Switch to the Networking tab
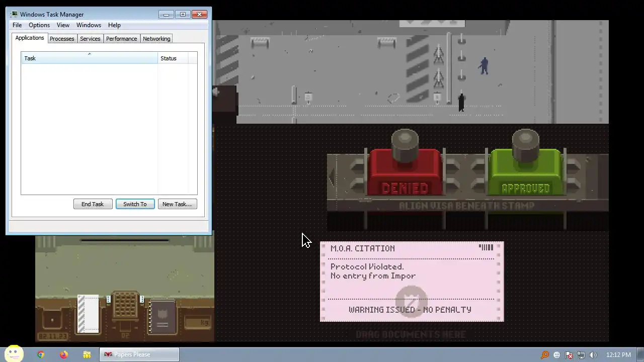Image resolution: width=644 pixels, height=362 pixels. click(156, 39)
